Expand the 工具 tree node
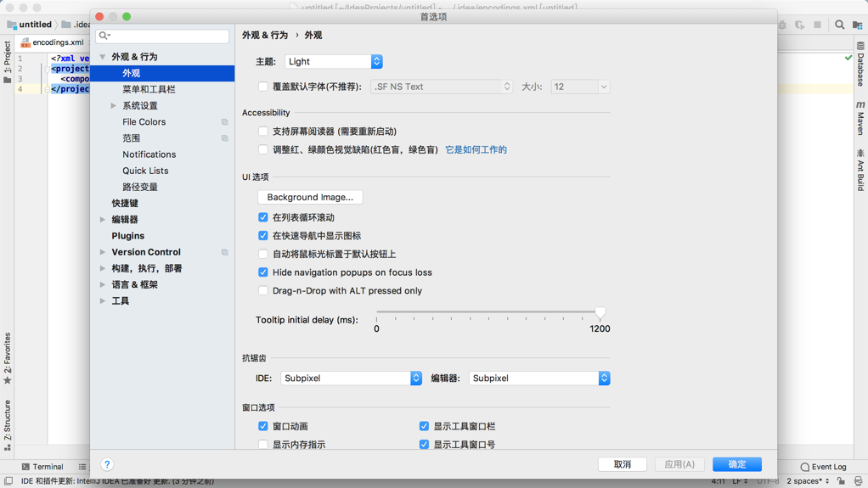The height and width of the screenshot is (488, 868). click(x=103, y=301)
